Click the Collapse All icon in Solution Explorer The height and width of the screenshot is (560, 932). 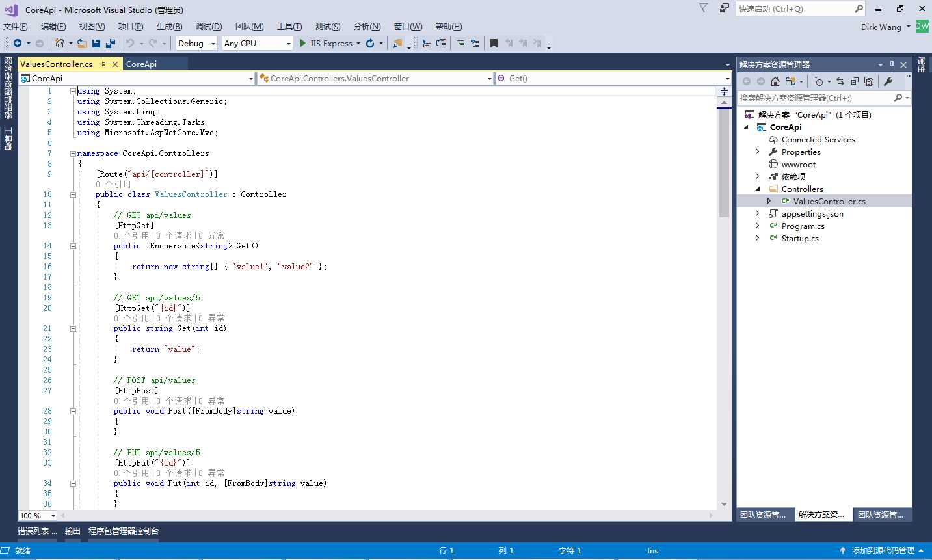tap(855, 81)
